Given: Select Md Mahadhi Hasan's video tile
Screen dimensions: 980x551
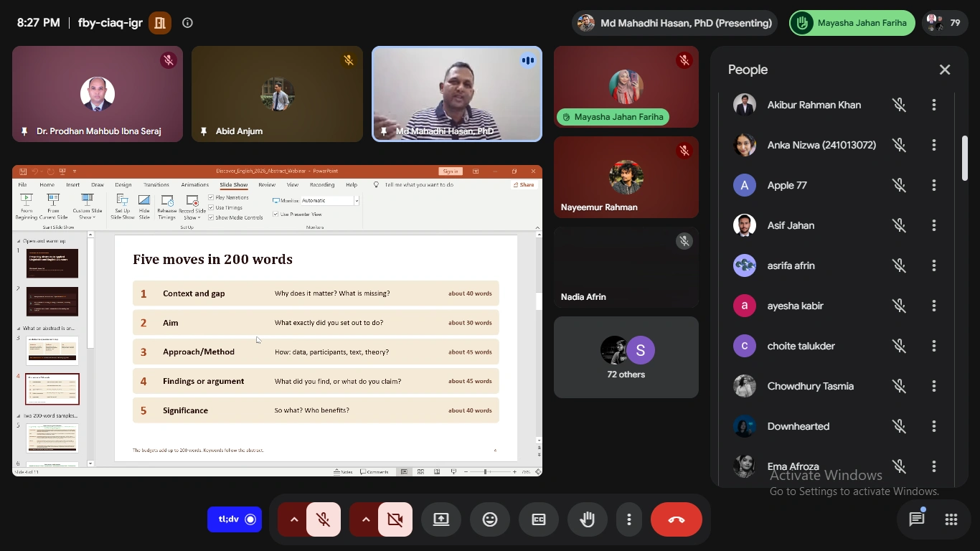Looking at the screenshot, I should tap(457, 94).
